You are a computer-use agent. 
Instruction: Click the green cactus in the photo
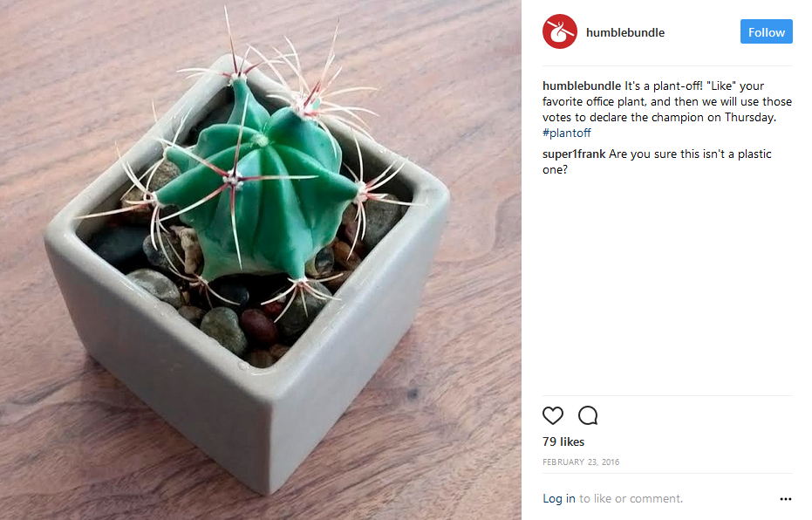(x=259, y=192)
